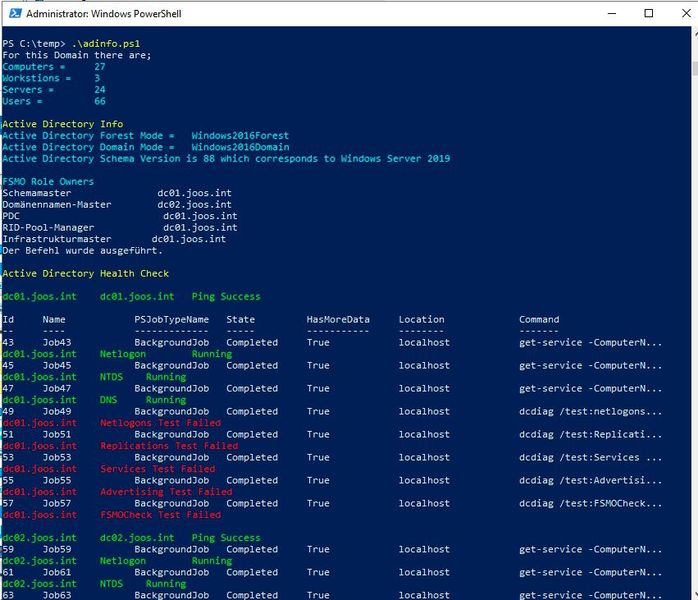Click the 'Computers = 27' line

pos(54,67)
